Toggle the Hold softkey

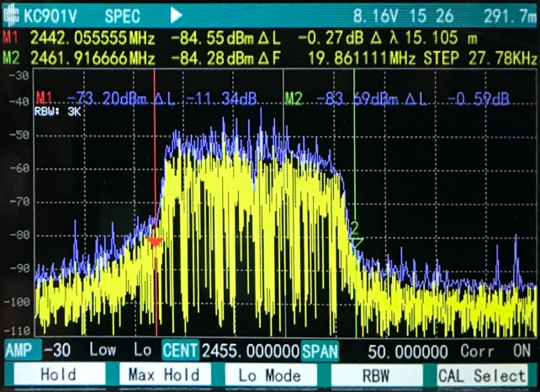(x=57, y=374)
